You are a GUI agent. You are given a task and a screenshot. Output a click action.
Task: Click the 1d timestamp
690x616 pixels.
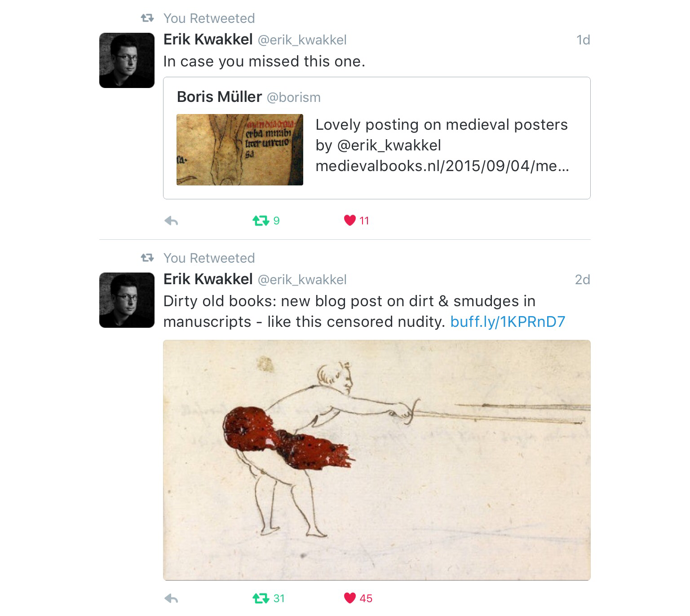point(583,40)
